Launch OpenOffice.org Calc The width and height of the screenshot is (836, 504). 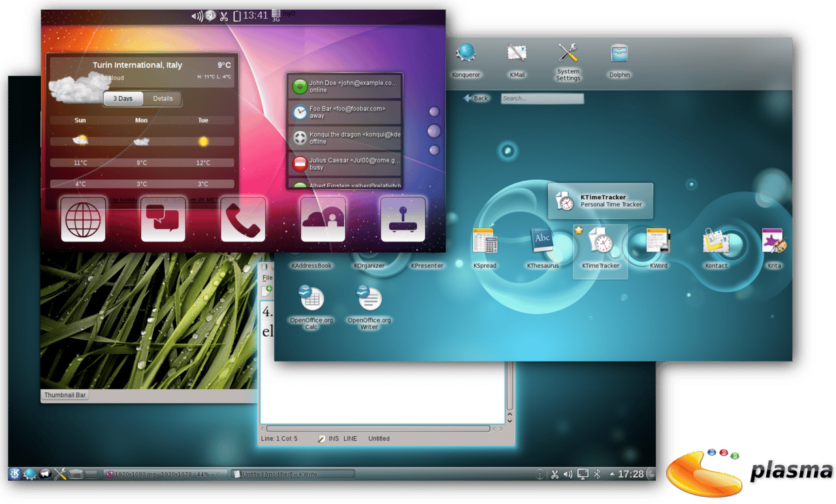coord(312,307)
